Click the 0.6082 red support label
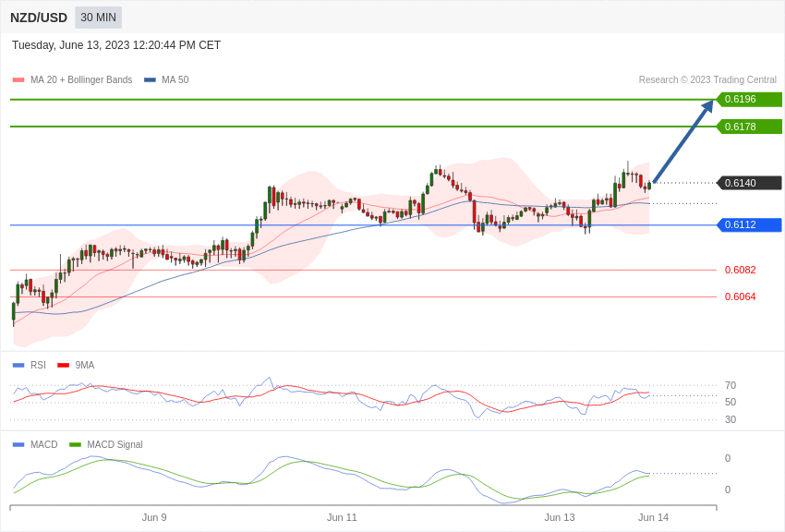This screenshot has width=785, height=532. [740, 270]
